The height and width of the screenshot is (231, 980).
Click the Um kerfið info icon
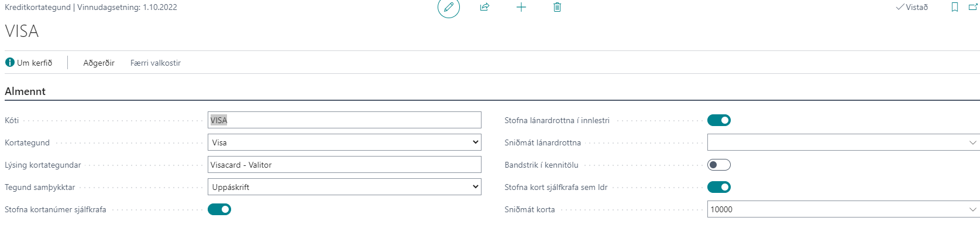click(10, 62)
